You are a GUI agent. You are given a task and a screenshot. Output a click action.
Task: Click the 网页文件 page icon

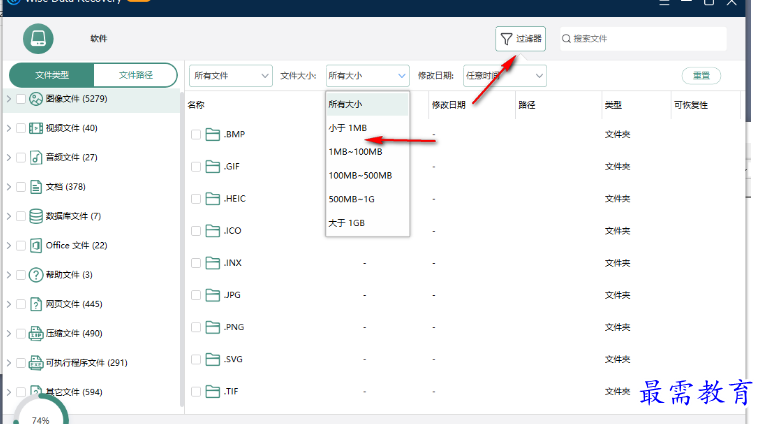(36, 304)
